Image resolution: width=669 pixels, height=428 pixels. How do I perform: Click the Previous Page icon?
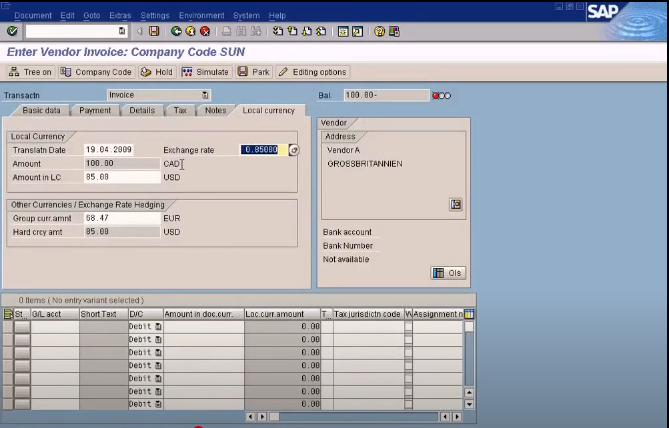[292, 31]
